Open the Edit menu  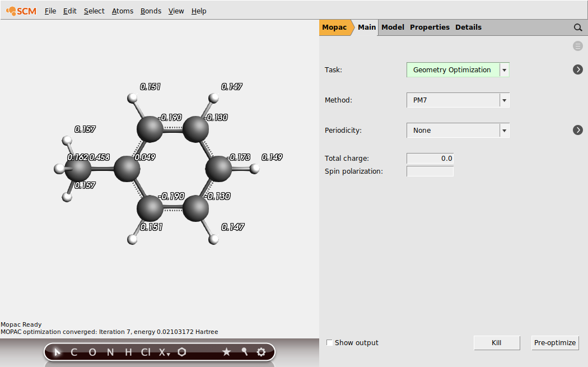(x=70, y=11)
